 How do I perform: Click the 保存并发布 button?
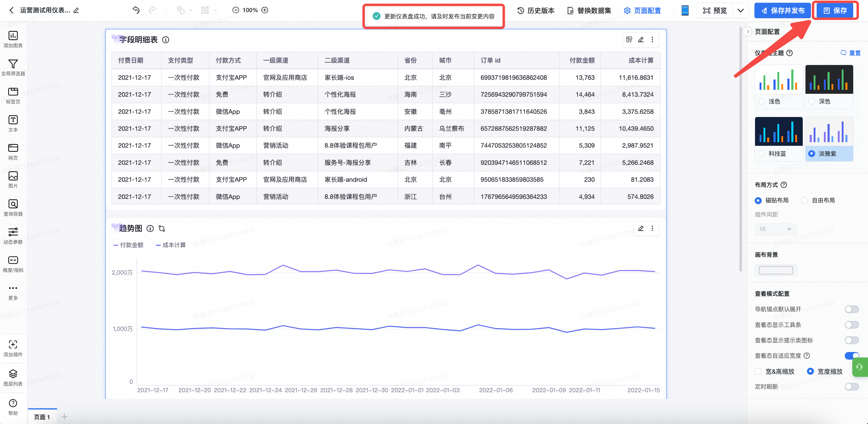coord(783,11)
